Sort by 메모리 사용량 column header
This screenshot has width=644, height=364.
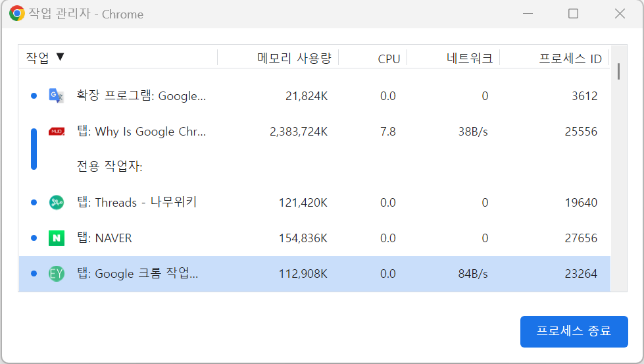tap(294, 58)
